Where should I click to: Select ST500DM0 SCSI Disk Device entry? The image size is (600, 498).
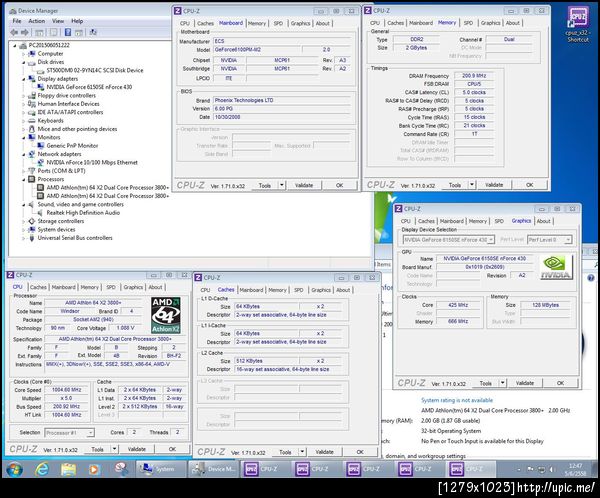coord(95,70)
